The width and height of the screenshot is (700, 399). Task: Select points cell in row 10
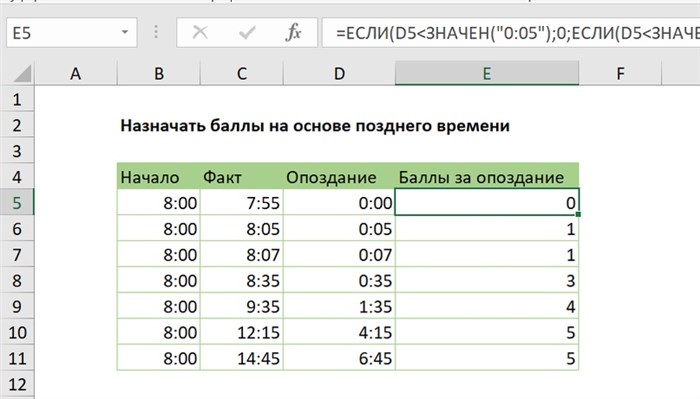point(487,332)
